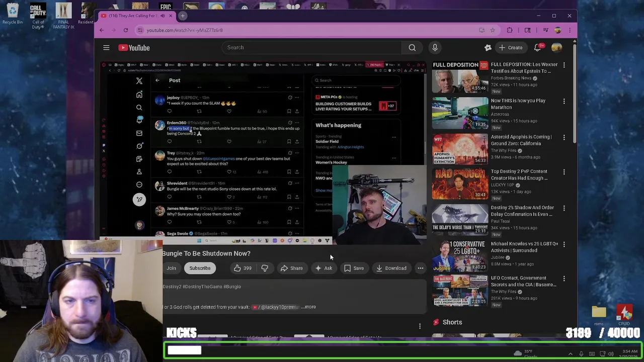Viewport: 644px width, 362px height.
Task: Open the browser media controls icon
Action: (x=545, y=30)
